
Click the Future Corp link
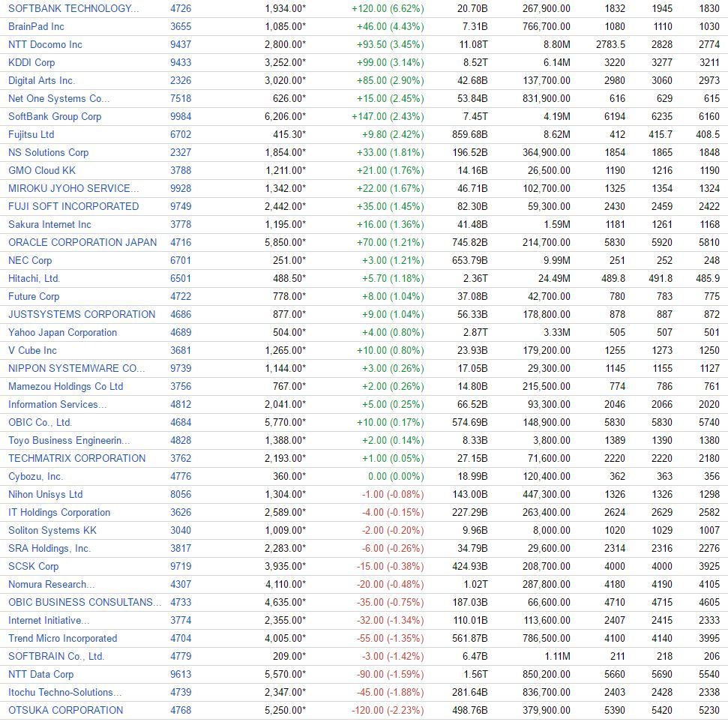(x=34, y=296)
